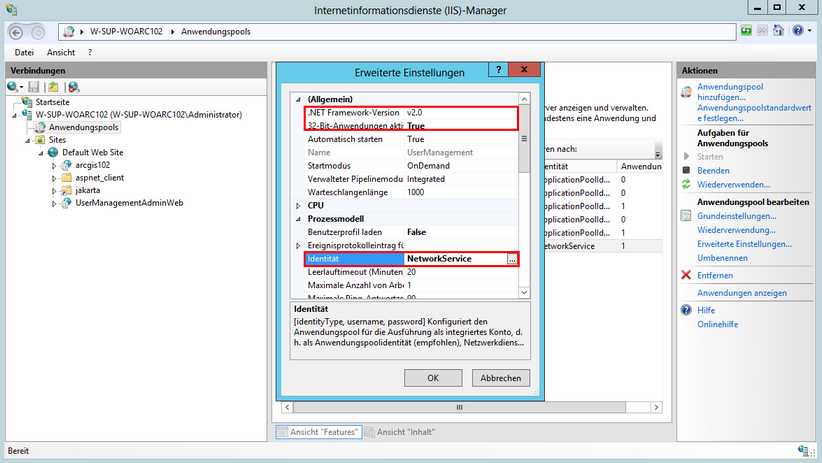Click the Hilfe question mark icon
Image resolution: width=822 pixels, height=463 pixels.
pos(686,310)
